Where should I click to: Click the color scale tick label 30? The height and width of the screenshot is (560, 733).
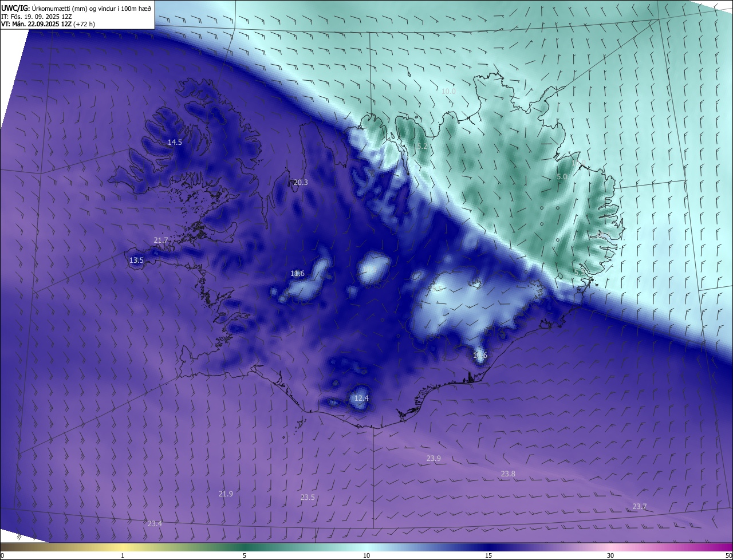[x=610, y=555]
